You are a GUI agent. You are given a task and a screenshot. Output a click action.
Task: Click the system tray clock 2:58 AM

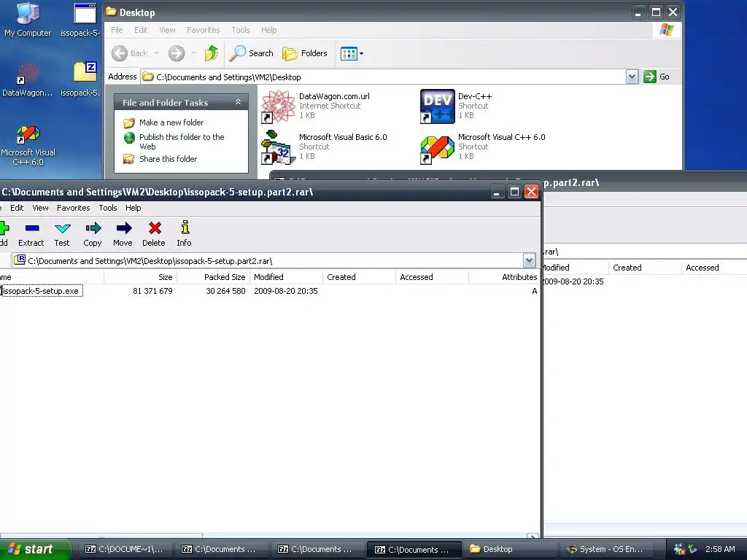coord(720,549)
